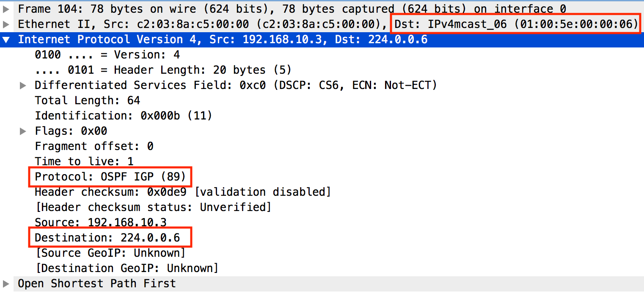Viewport: 644px width, 300px height.
Task: Collapse the Internet Protocol Version 4 section
Action: click(x=6, y=40)
